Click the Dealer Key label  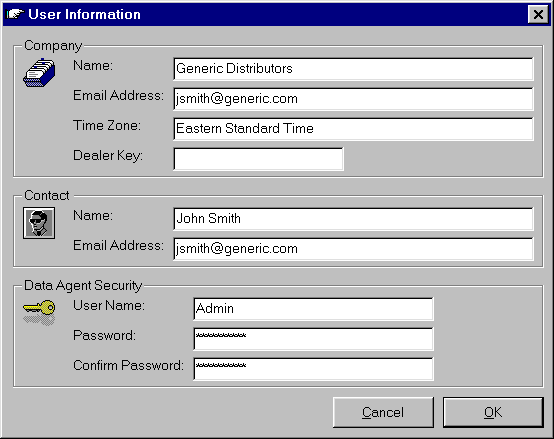[108, 156]
